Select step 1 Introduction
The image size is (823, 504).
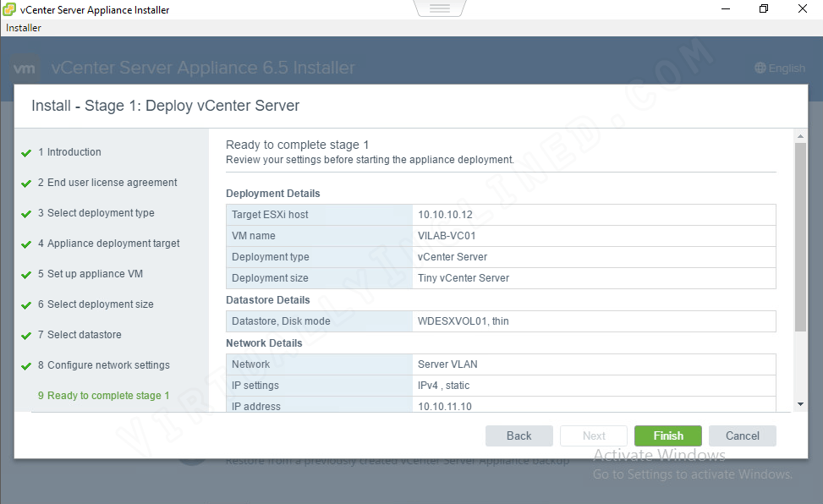(x=69, y=152)
